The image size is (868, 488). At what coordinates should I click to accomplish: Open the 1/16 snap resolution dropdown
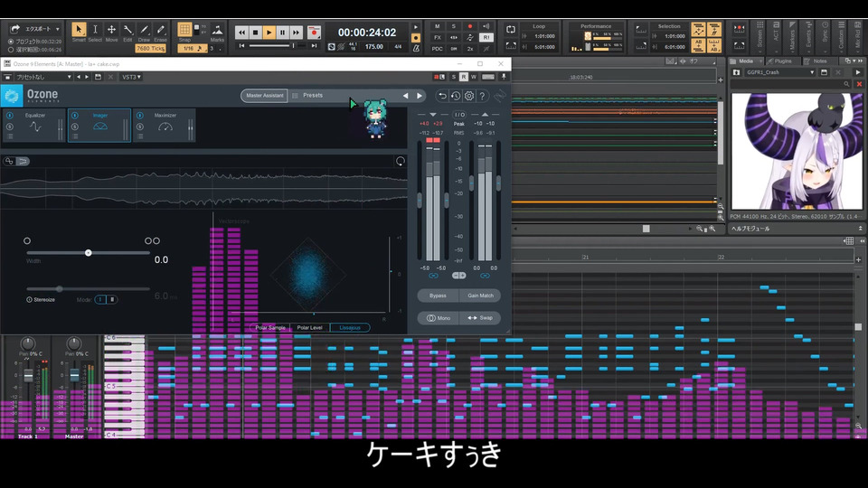coord(192,49)
